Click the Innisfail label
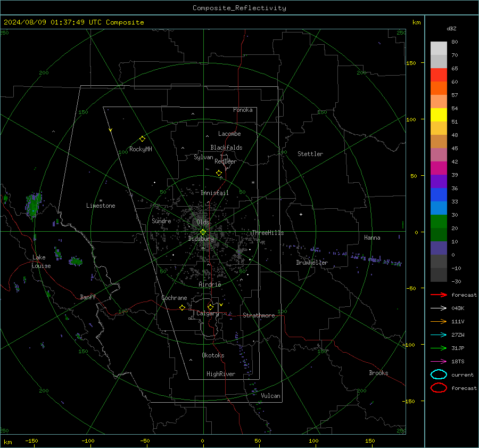479x448 pixels. [214, 193]
